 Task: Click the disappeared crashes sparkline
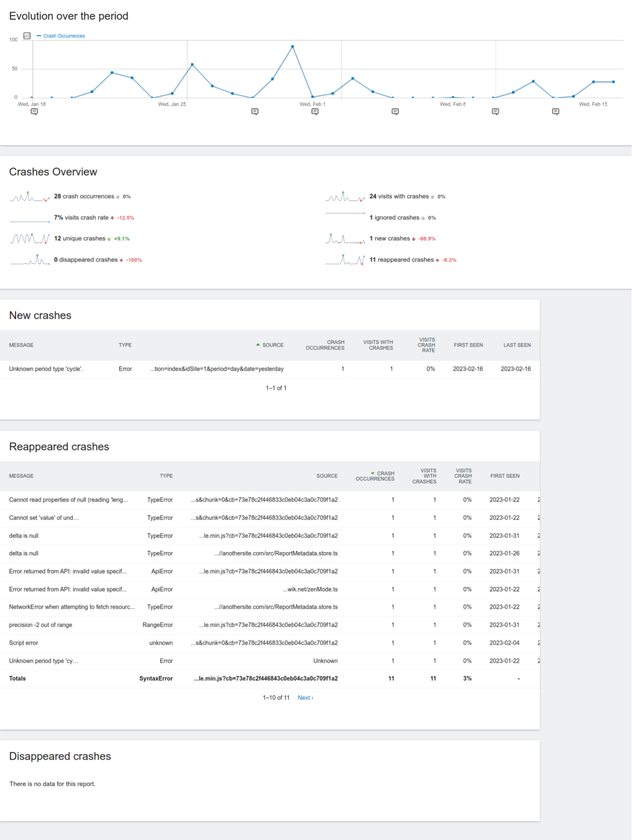point(30,260)
